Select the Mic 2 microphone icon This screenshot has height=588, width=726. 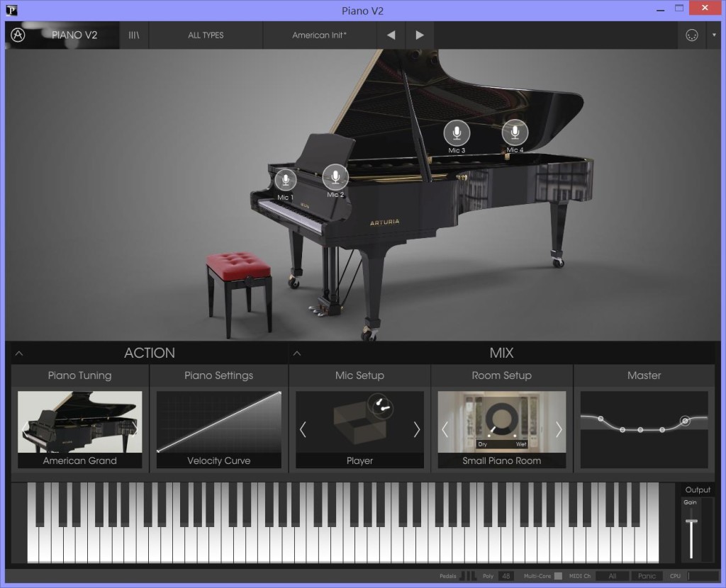pyautogui.click(x=335, y=176)
